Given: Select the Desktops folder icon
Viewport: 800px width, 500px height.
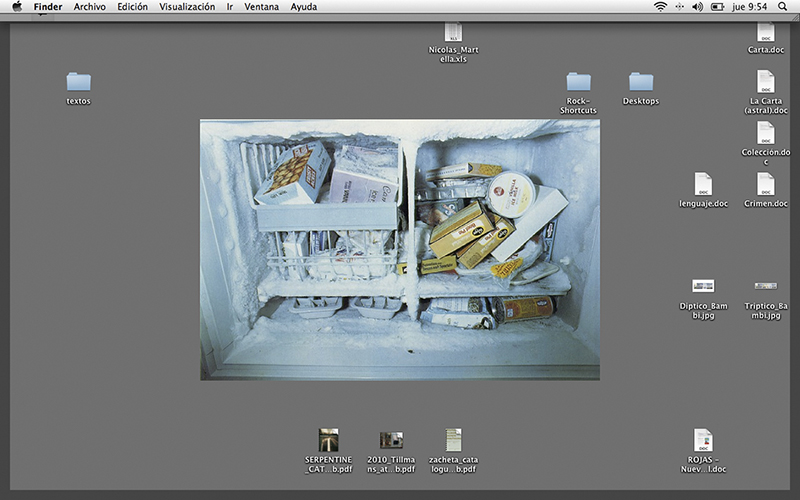Looking at the screenshot, I should [x=641, y=81].
